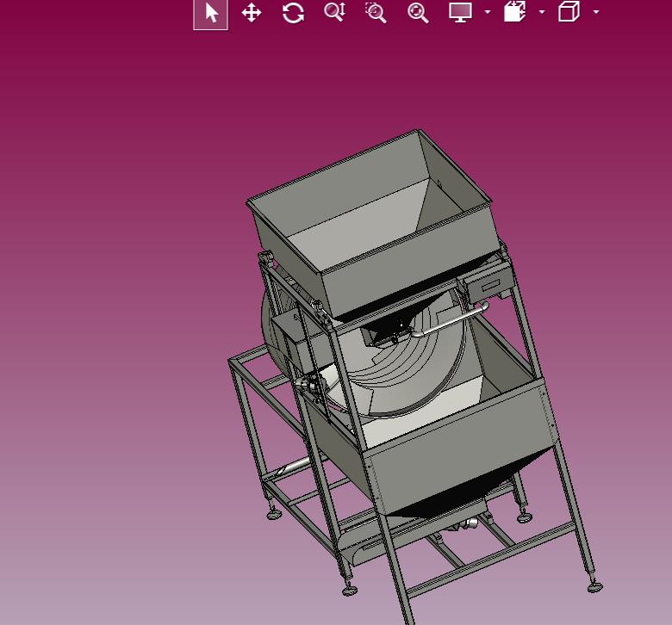This screenshot has width=672, height=625.
Task: Select the arrow pointer tool
Action: pos(210,13)
